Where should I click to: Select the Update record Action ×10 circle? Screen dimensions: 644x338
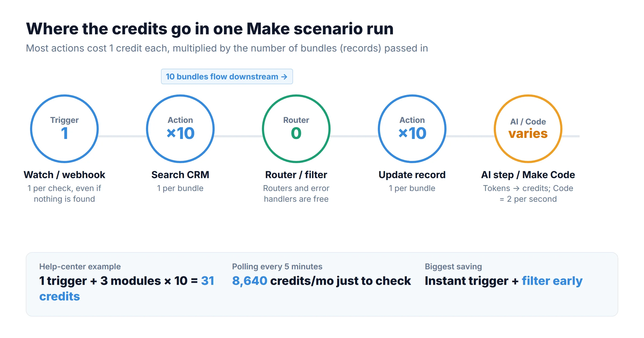(412, 129)
